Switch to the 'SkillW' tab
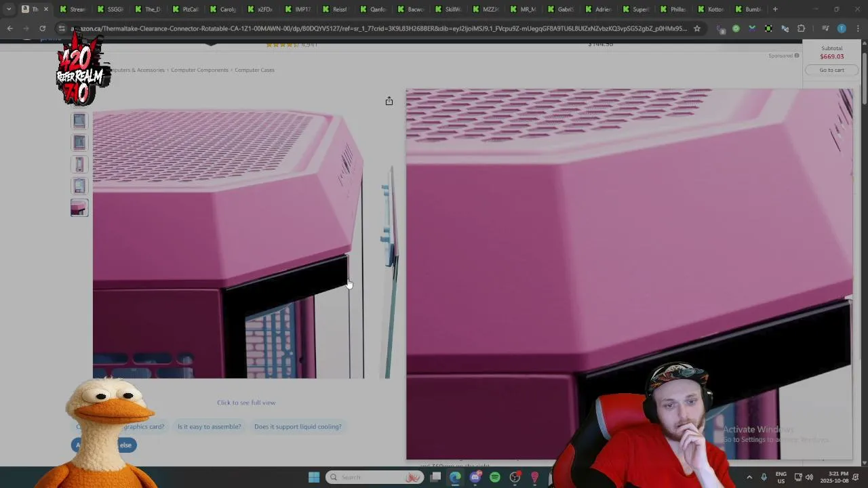This screenshot has width=868, height=488. 448,9
